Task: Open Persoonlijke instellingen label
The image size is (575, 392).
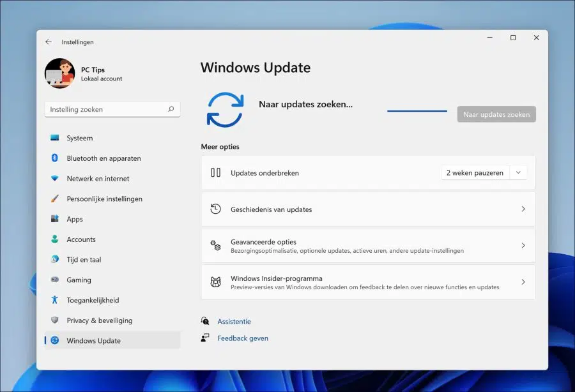Action: click(x=105, y=199)
